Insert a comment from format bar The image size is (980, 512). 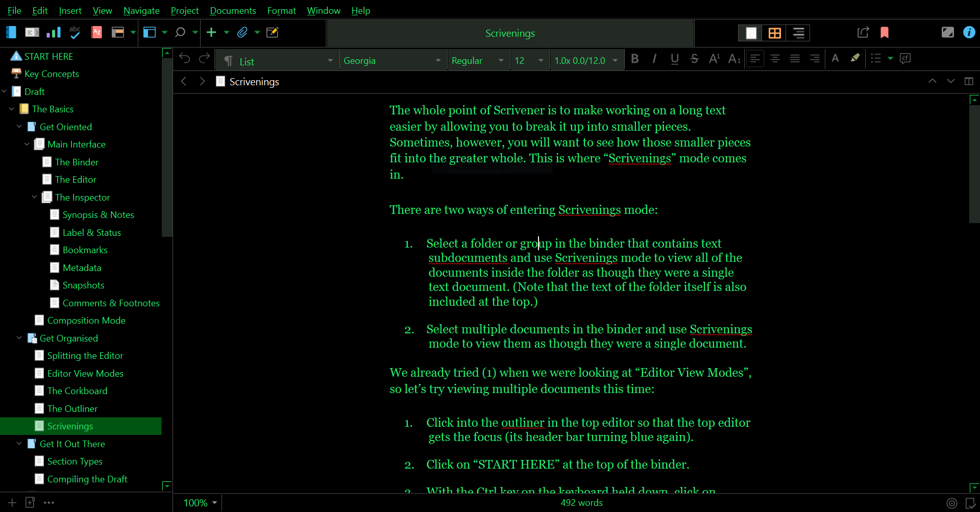(905, 59)
